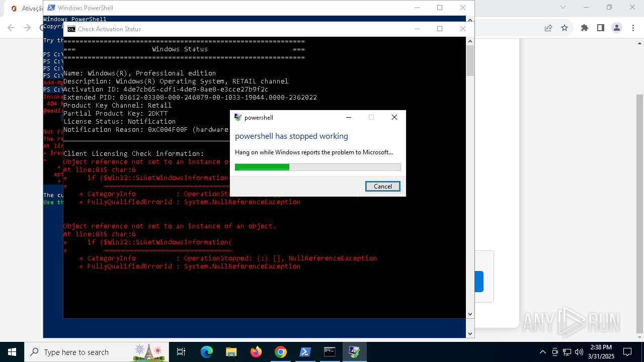Launch Firefox from taskbar
The height and width of the screenshot is (362, 644).
256,352
